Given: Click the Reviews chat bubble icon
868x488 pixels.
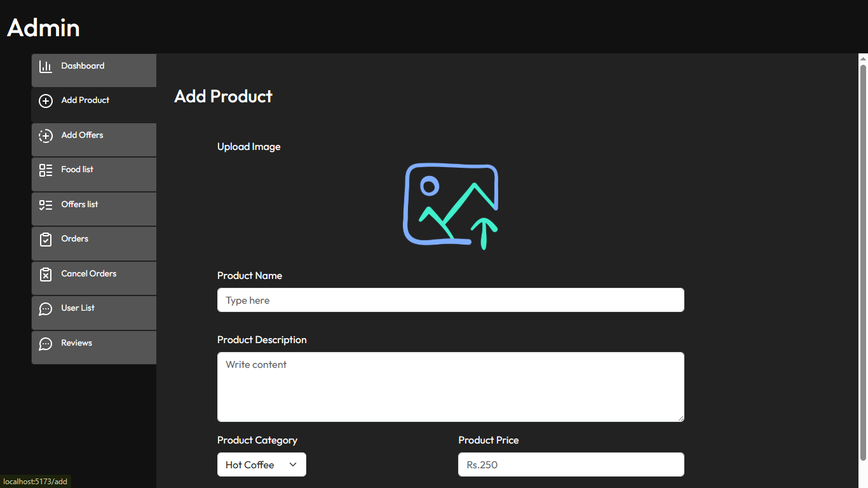Looking at the screenshot, I should click(x=46, y=344).
